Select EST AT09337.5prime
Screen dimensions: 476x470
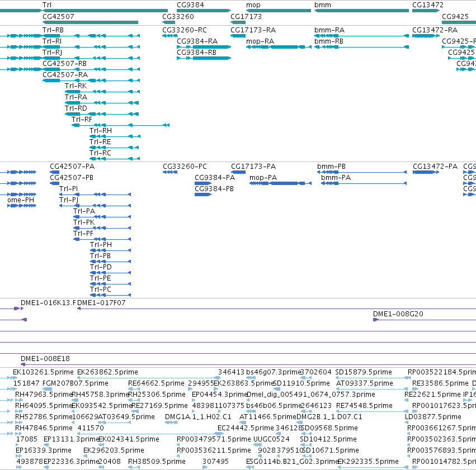[365, 383]
